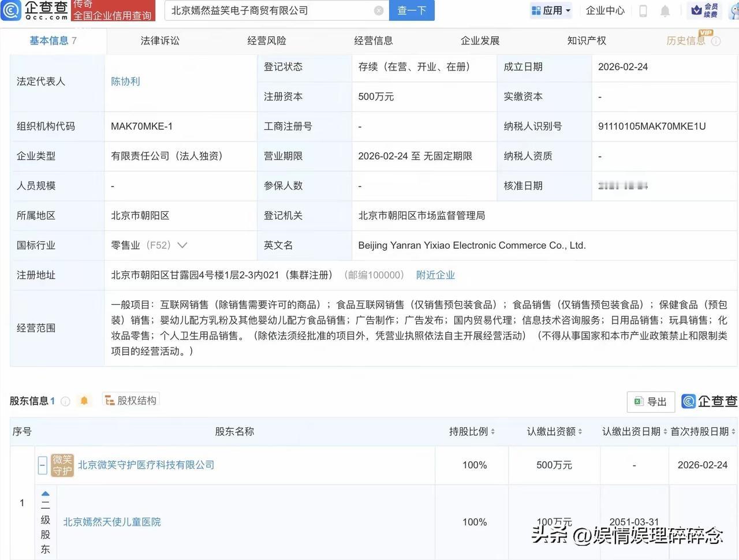Open the 企业发展 tab
This screenshot has height=560, width=739.
click(480, 40)
